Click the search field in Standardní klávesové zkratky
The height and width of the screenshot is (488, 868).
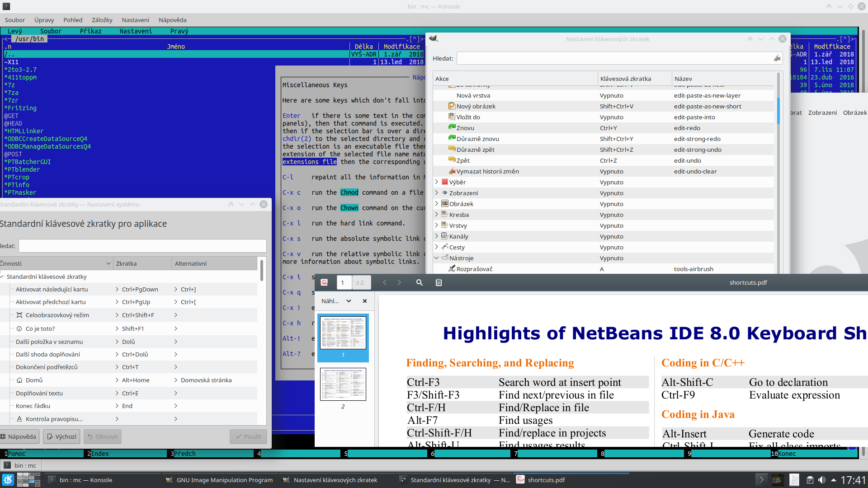coord(142,246)
